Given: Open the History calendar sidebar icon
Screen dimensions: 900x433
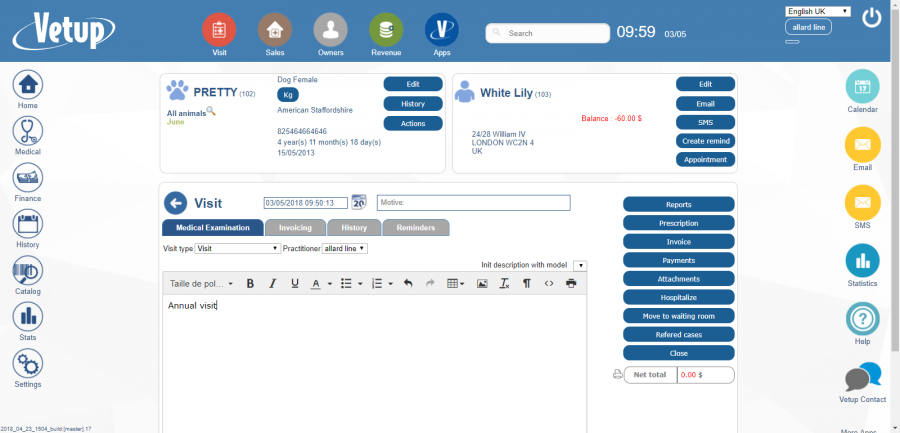Looking at the screenshot, I should pos(28,224).
